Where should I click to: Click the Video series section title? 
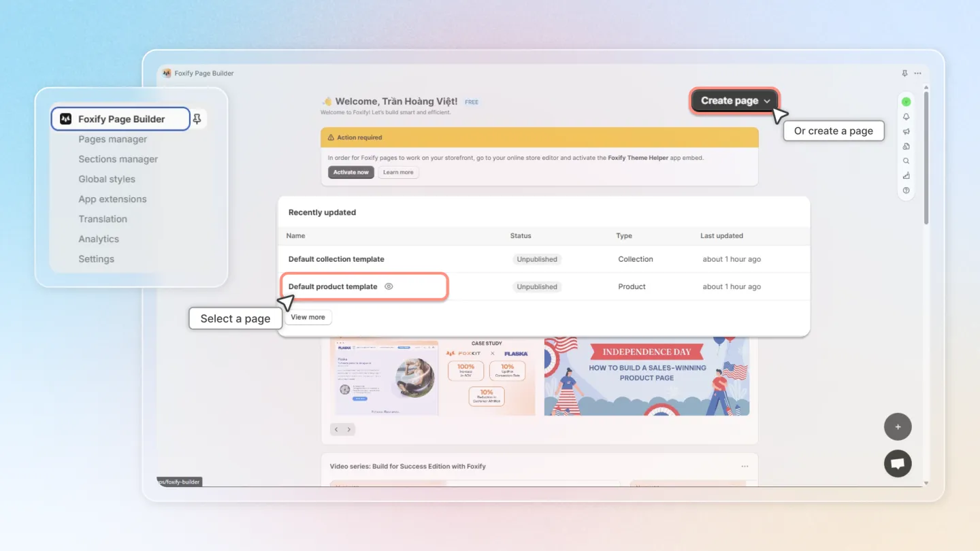coord(408,467)
